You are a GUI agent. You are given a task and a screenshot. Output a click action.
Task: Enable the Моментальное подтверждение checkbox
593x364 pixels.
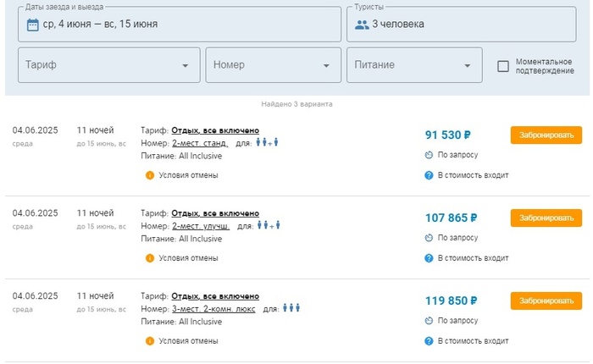click(503, 66)
